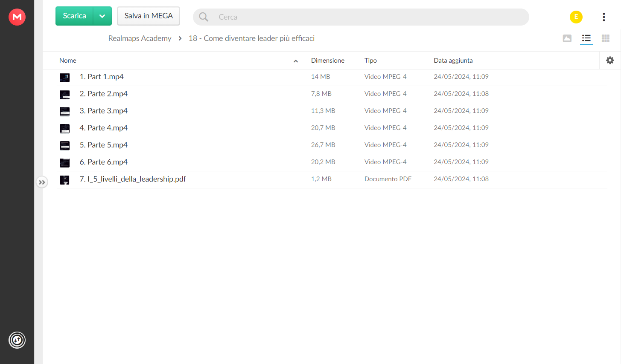
Task: Click thumbnail of 4. Parte 4.mp4
Action: (x=64, y=129)
